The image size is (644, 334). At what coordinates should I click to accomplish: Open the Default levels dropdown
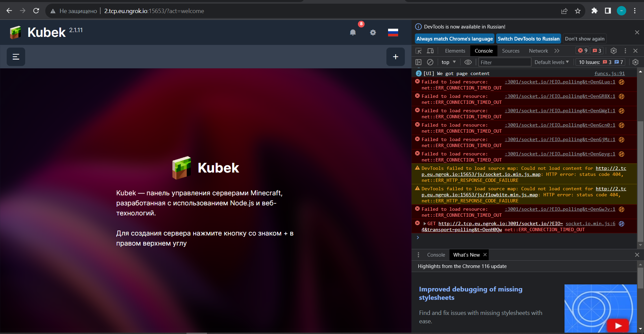[551, 62]
